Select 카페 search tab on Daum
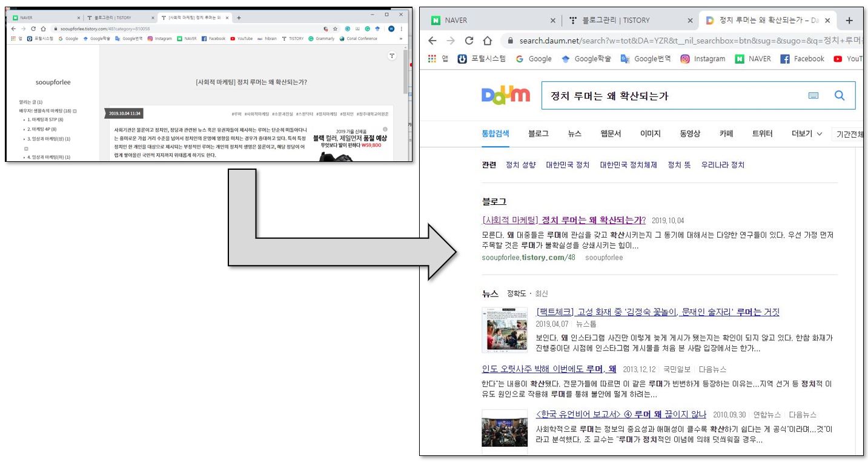The image size is (868, 462). [726, 133]
